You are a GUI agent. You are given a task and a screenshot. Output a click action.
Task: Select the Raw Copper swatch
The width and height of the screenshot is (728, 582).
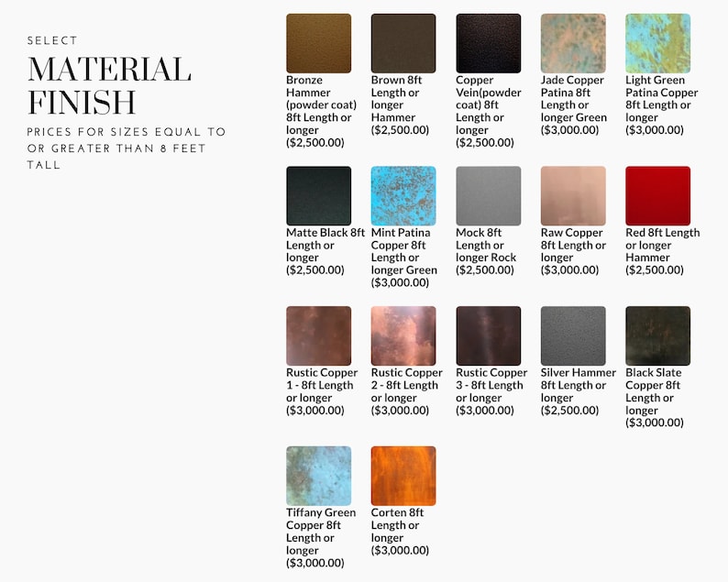tap(573, 196)
